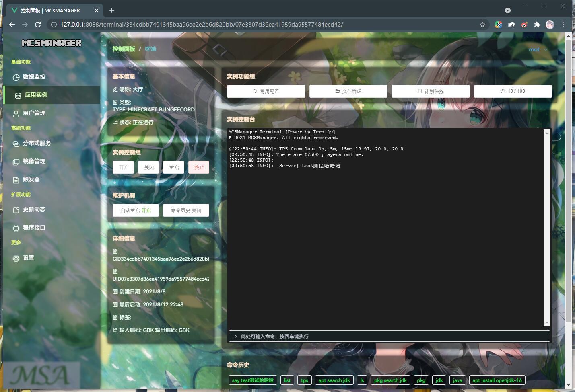Select 'tps' command history tag

point(305,380)
